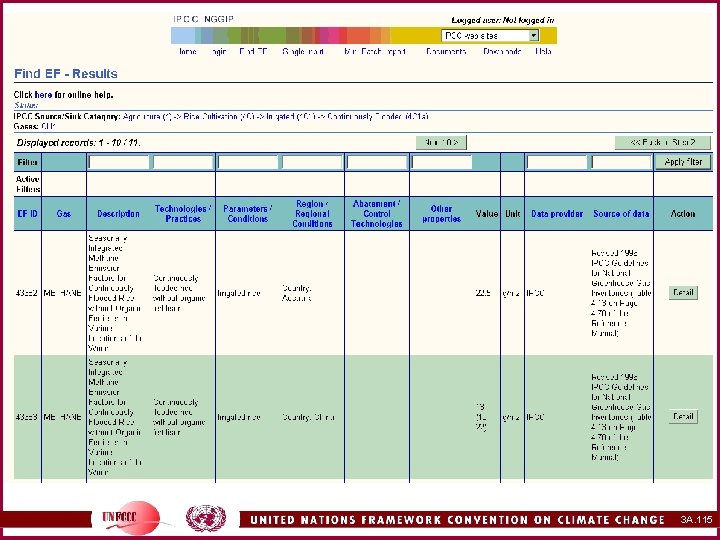The height and width of the screenshot is (540, 720).
Task: Sort by the Gas column header
Action: tap(64, 214)
